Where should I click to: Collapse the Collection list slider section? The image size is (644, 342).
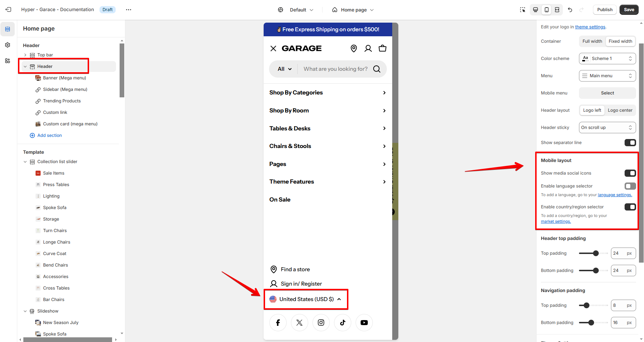25,162
